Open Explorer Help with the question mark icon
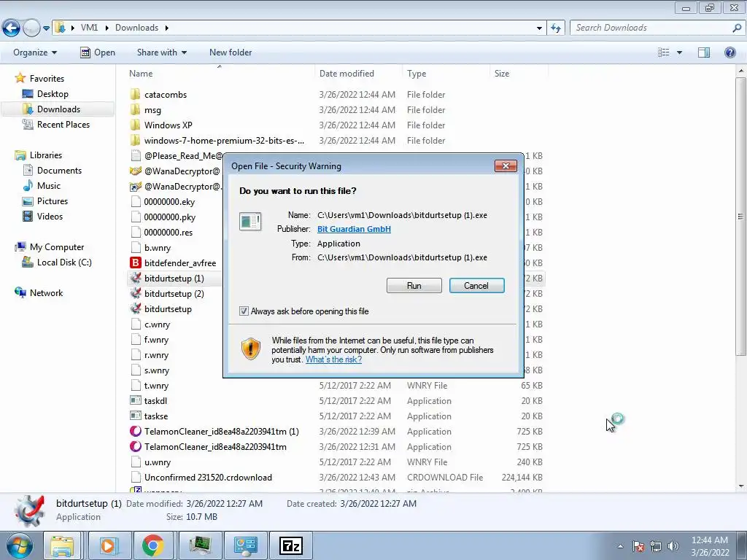Image resolution: width=747 pixels, height=560 pixels. 729,52
